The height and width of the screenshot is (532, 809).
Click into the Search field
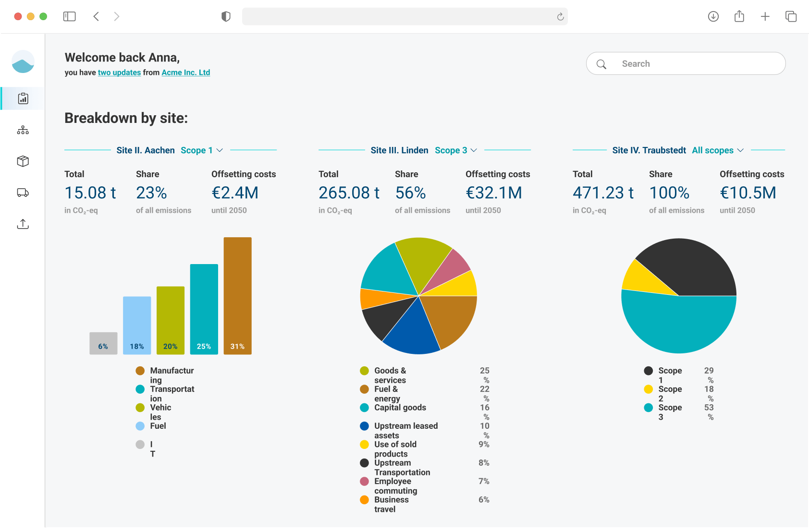pyautogui.click(x=686, y=63)
